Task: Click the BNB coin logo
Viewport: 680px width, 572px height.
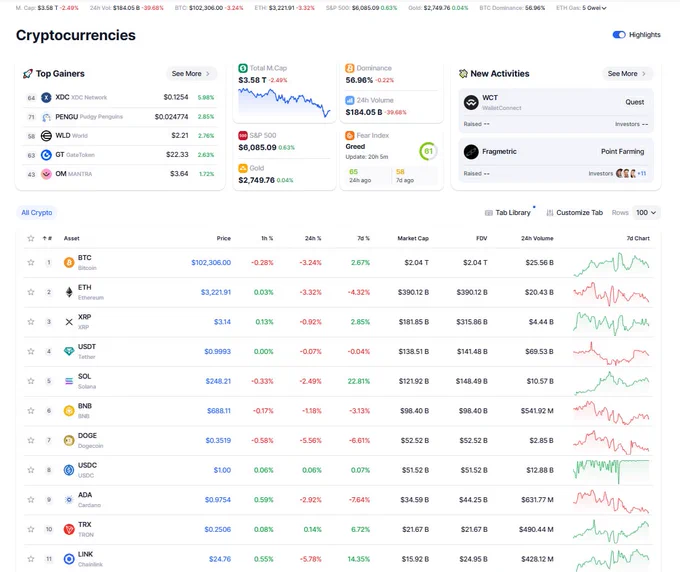Action: click(x=69, y=411)
